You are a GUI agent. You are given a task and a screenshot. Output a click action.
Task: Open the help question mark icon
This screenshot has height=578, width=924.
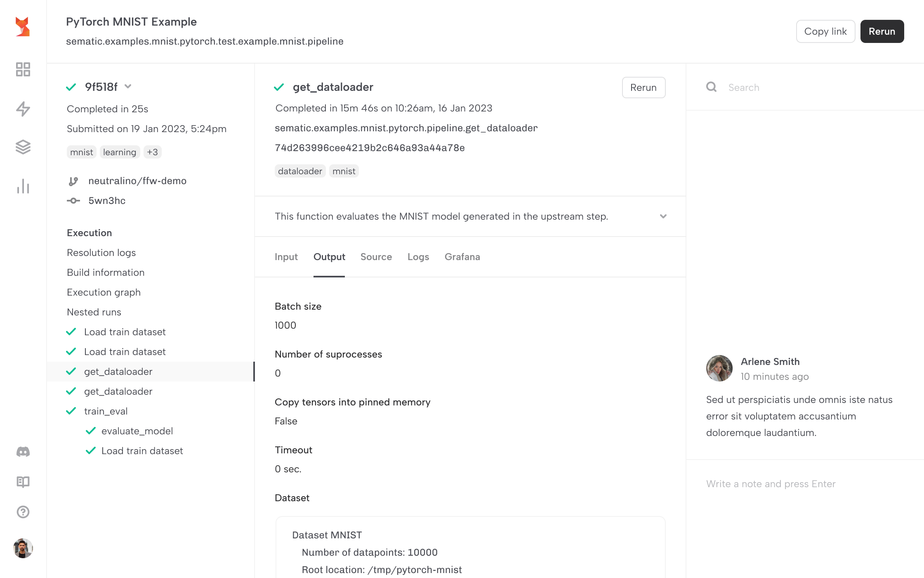(23, 512)
